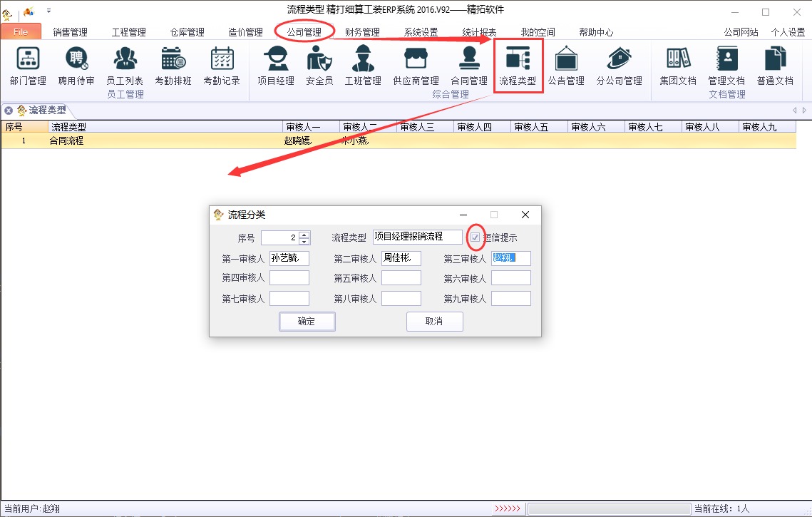Switch to the 财务管理 ribbon tab
812x517 pixels.
click(362, 32)
